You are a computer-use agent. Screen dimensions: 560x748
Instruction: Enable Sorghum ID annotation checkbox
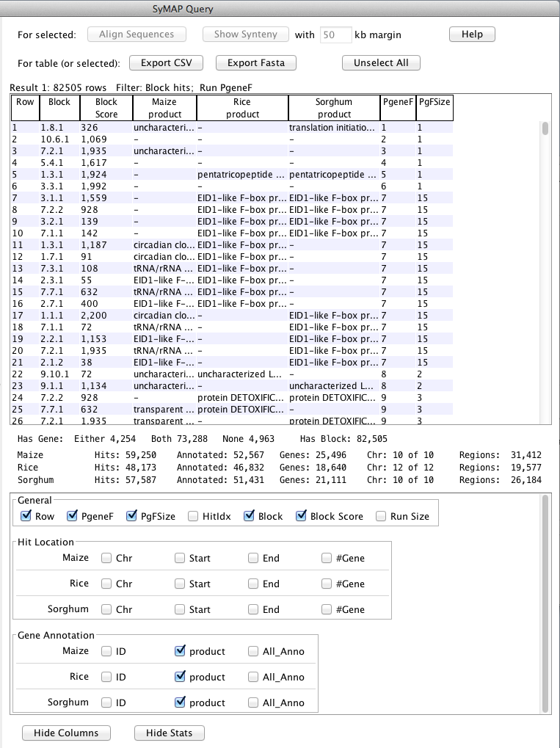tap(106, 702)
